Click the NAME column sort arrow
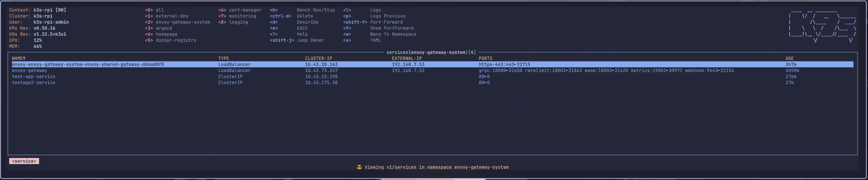The width and height of the screenshot is (868, 180). (x=24, y=58)
